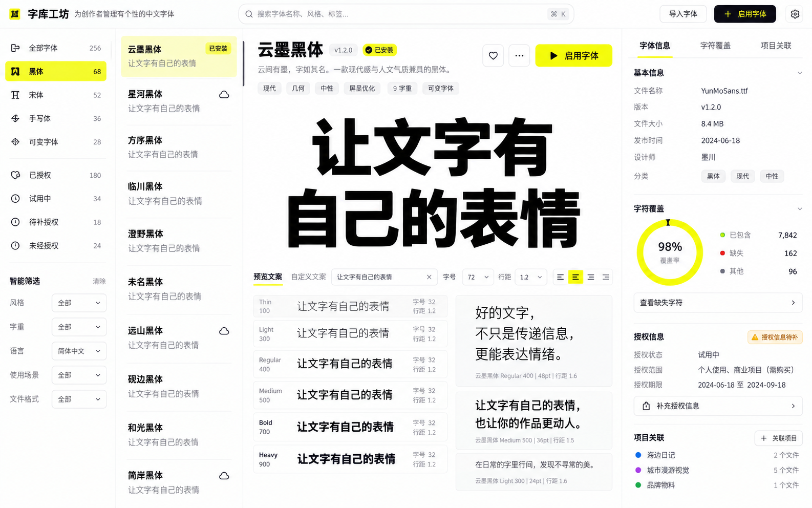
Task: Click 补充授权信息
Action: click(x=718, y=406)
